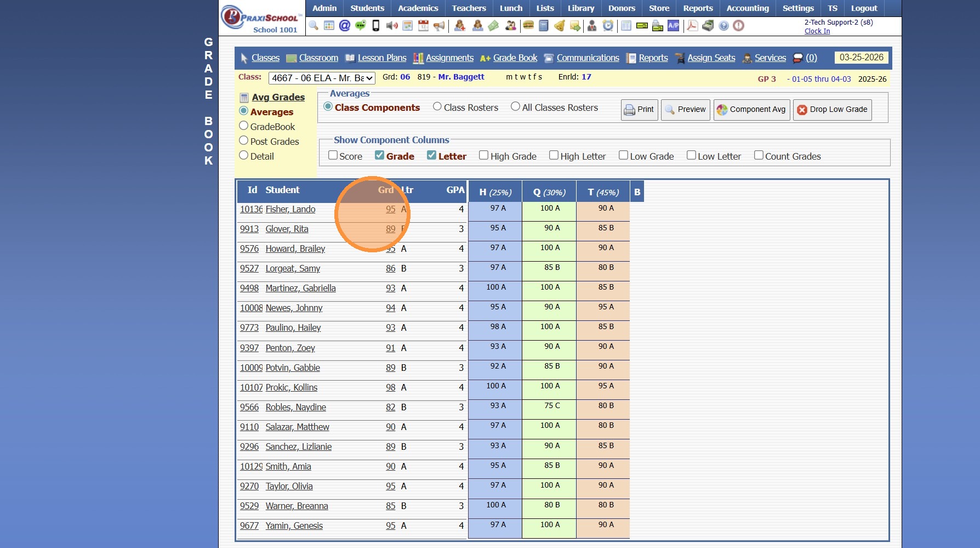Screen dimensions: 980x548
Task: Click the green chat bubble icon
Action: 360,26
